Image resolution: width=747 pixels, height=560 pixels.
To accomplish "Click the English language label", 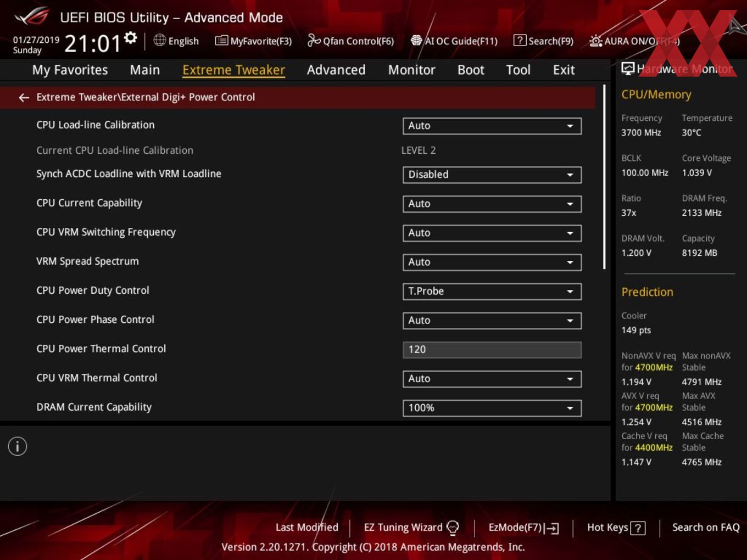I will click(183, 41).
